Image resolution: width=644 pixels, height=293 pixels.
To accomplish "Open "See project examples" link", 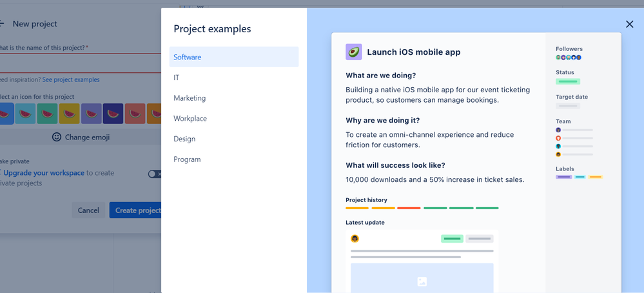I will coord(71,80).
